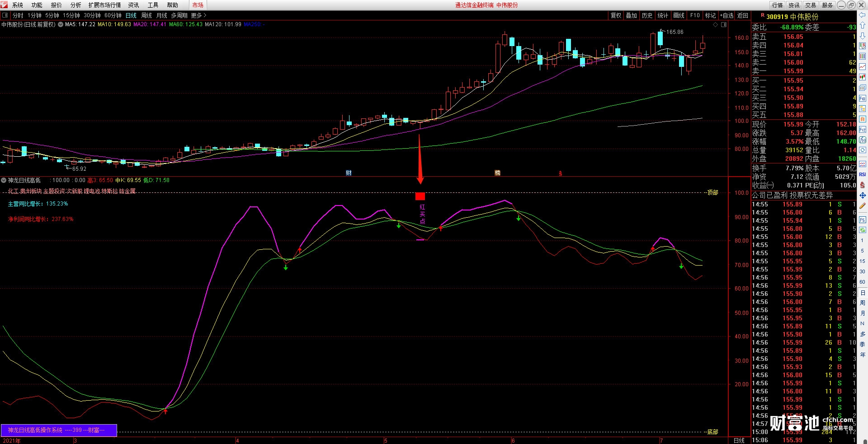Click the wavy lines indicator icon above RSI
The height and width of the screenshot is (444, 868).
863,164
